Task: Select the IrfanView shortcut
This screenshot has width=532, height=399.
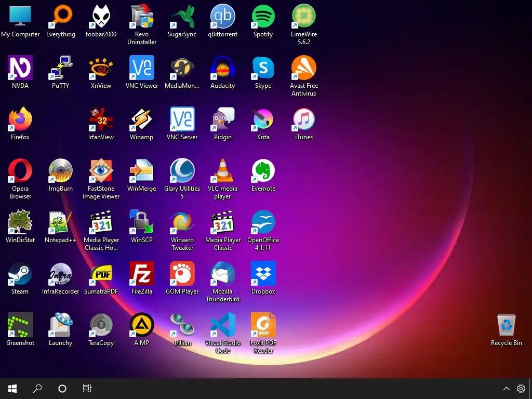Action: (x=101, y=119)
